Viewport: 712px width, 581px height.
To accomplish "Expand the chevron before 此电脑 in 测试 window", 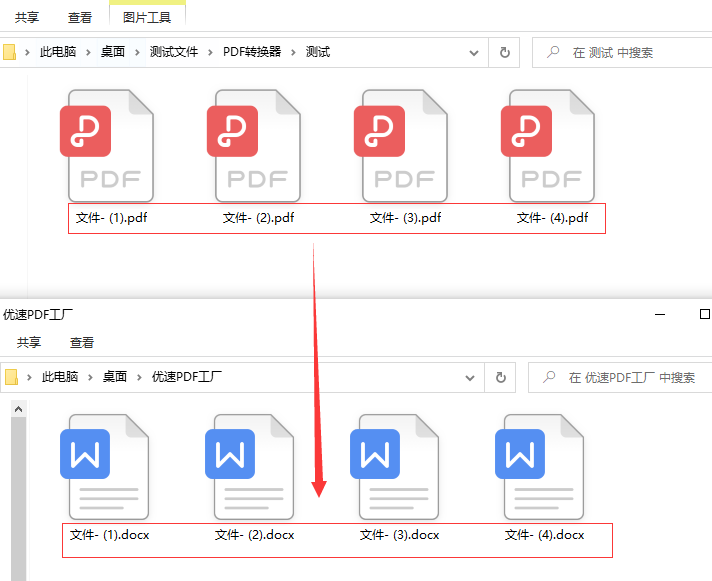I will [x=27, y=53].
